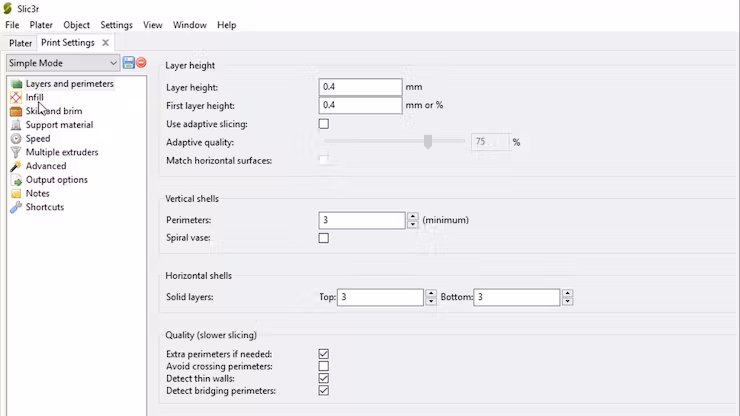Select the Support material icon
740x416 pixels.
point(16,125)
